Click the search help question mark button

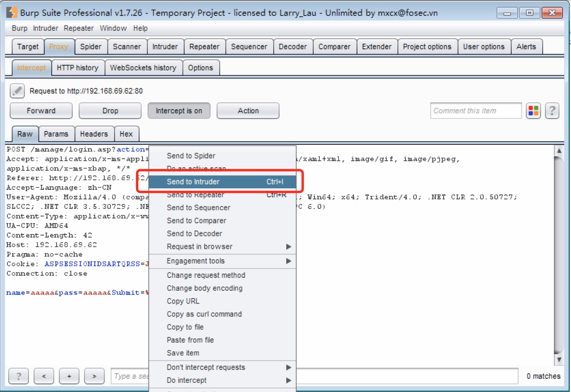19,376
